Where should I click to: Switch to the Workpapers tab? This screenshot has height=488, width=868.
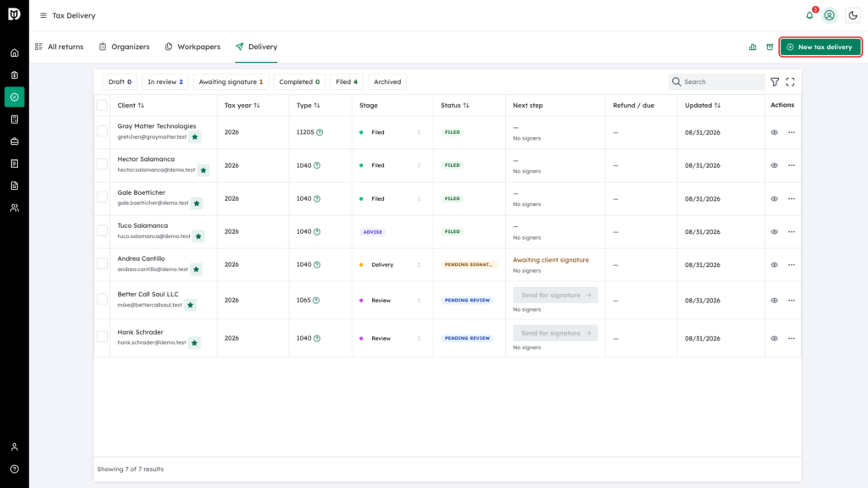coord(192,47)
